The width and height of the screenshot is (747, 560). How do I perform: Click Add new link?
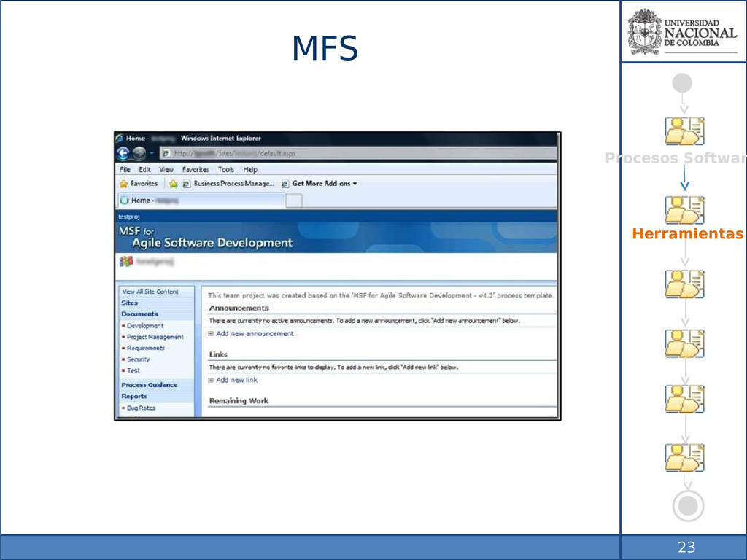(237, 380)
